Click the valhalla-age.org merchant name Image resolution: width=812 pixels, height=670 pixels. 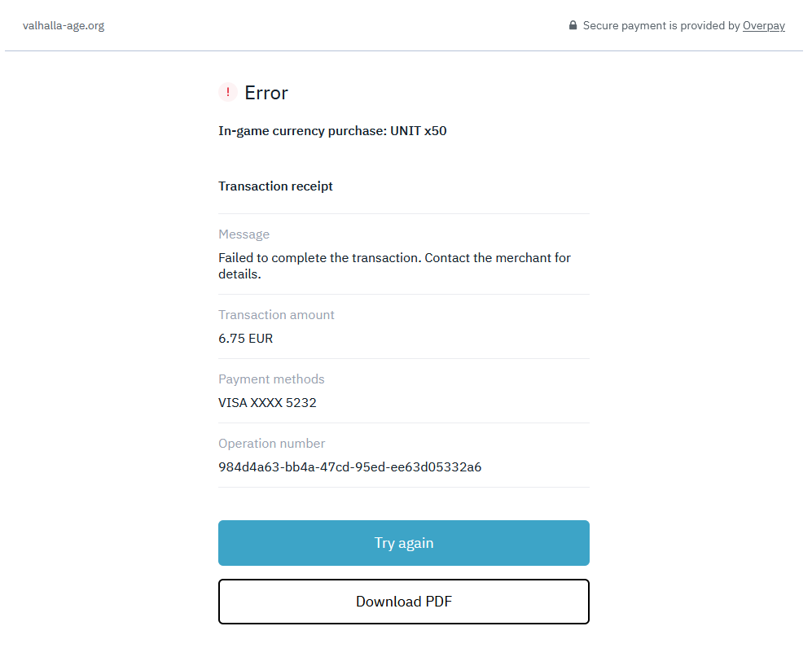coord(64,25)
